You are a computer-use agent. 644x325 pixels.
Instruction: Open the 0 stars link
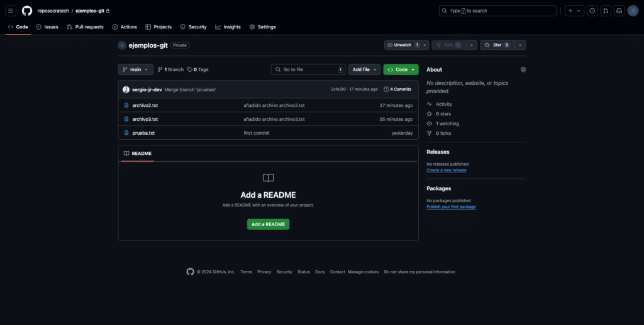(438, 113)
